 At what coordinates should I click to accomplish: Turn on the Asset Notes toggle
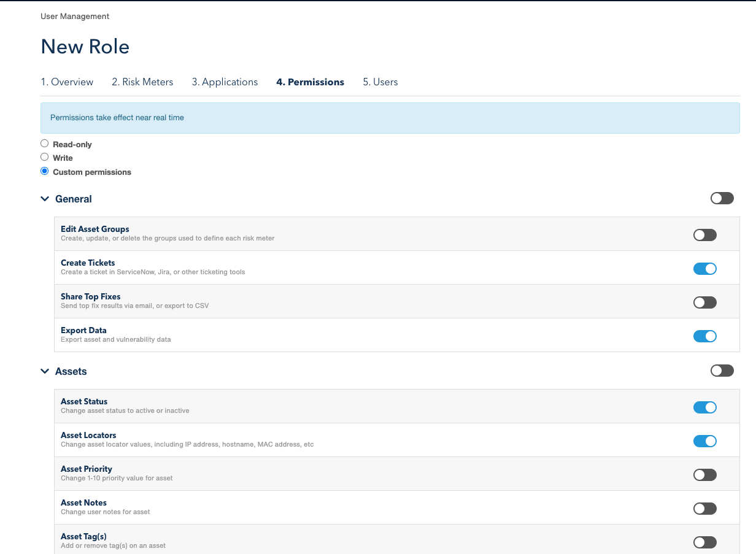(704, 509)
